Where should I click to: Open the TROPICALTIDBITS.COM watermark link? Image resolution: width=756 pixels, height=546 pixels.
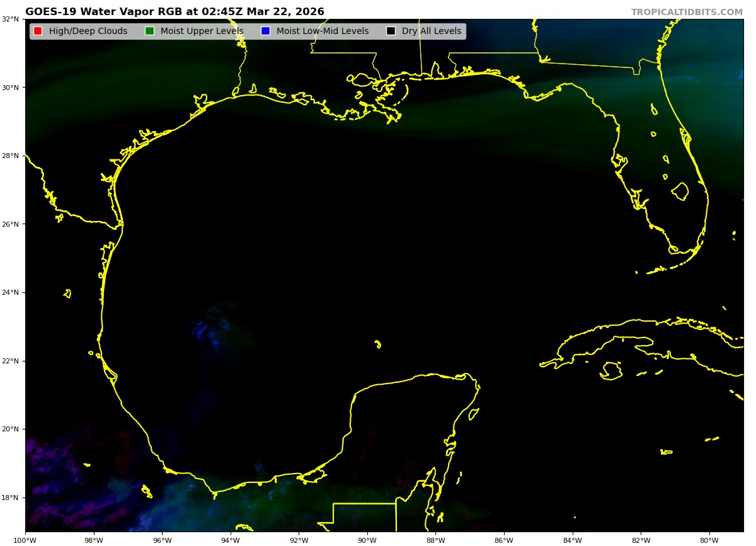point(687,12)
